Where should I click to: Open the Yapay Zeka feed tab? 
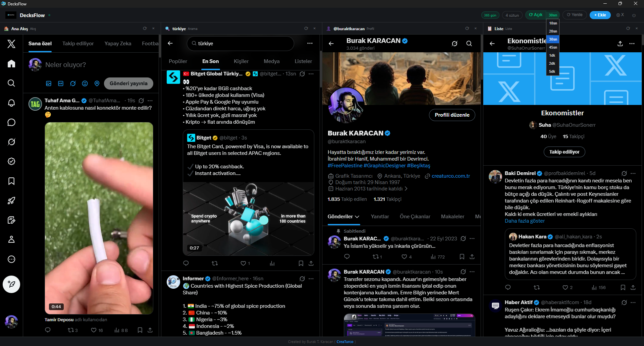coord(118,44)
